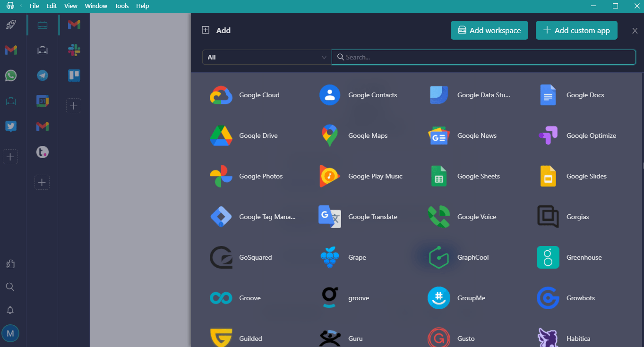Click the plus button in left sidebar
644x347 pixels.
(10, 157)
